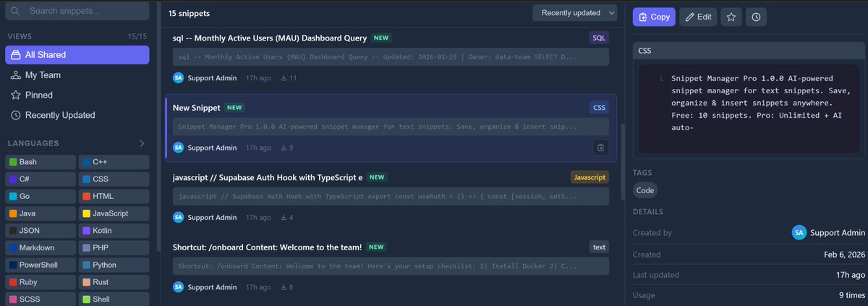
Task: Open version history clock button
Action: [x=756, y=17]
